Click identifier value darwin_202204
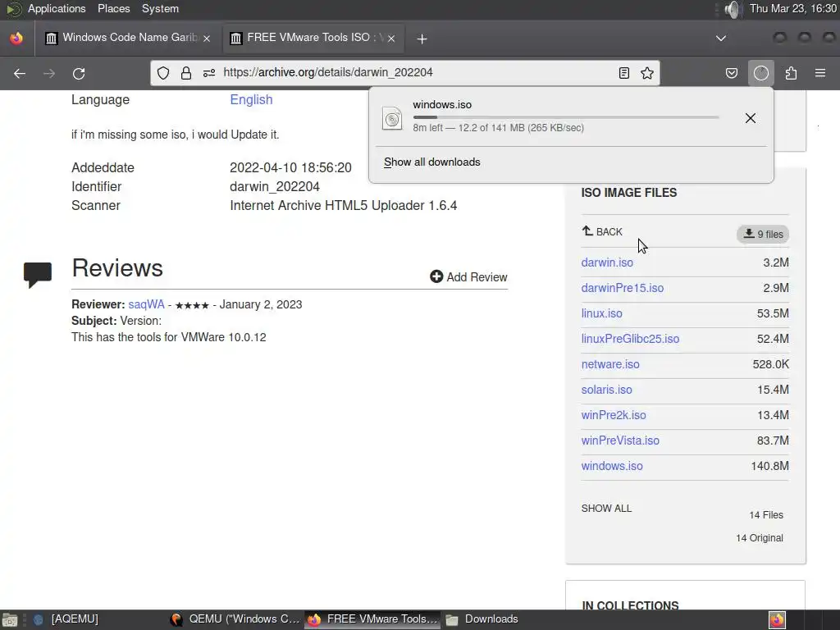 [x=274, y=186]
